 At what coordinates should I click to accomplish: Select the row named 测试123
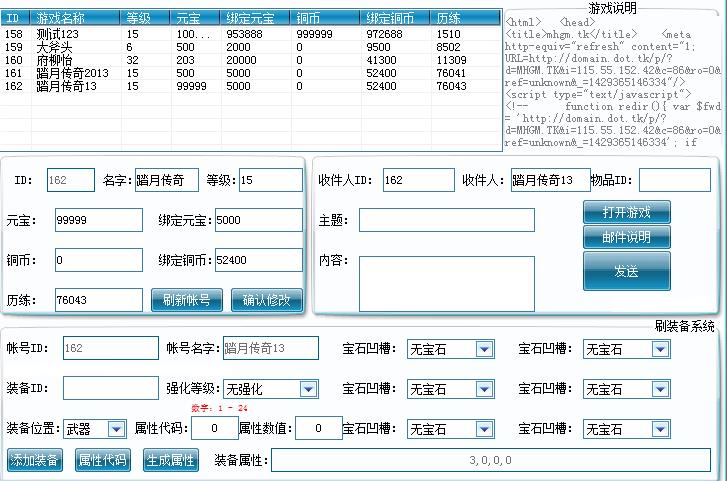tap(251, 34)
